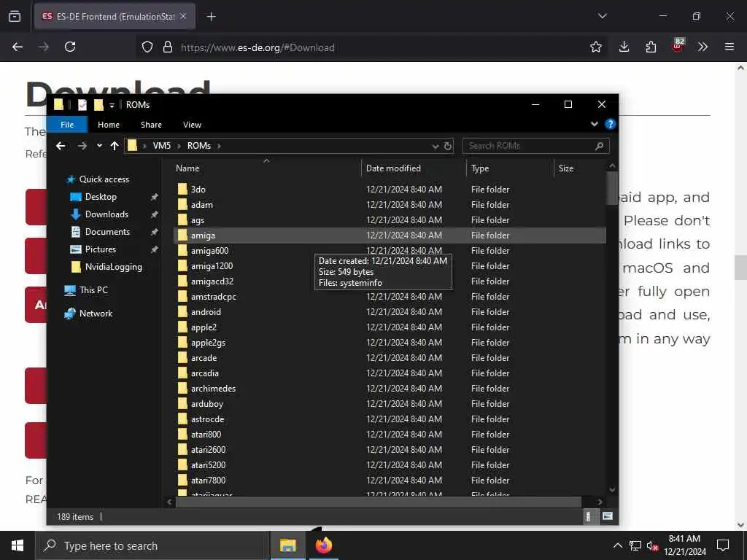The width and height of the screenshot is (747, 560).
Task: Open the Share ribbon tab
Action: [x=151, y=125]
